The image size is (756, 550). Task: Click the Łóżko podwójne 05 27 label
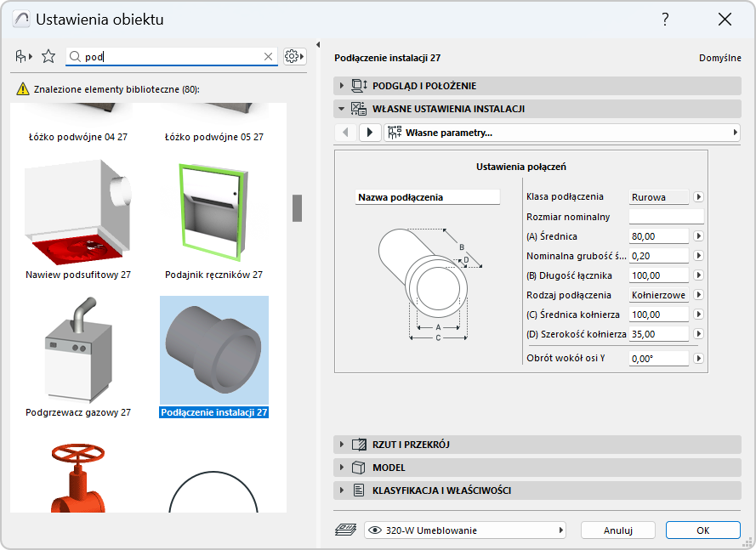click(214, 137)
